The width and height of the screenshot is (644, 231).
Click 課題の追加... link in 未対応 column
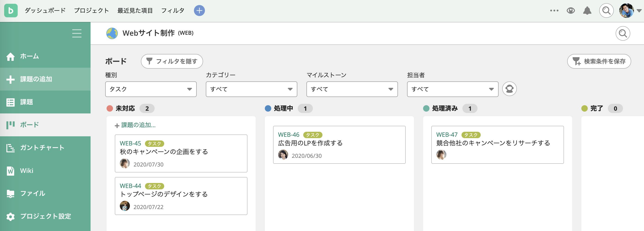(x=138, y=125)
